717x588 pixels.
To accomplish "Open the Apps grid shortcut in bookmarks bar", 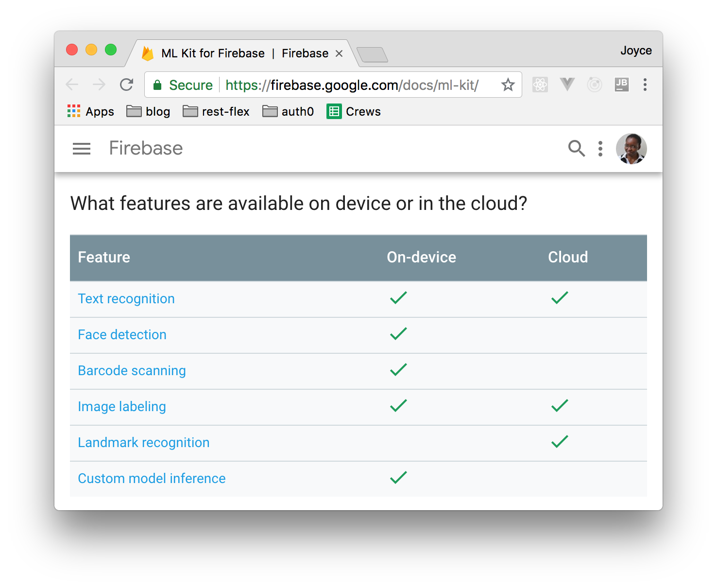I will (90, 111).
